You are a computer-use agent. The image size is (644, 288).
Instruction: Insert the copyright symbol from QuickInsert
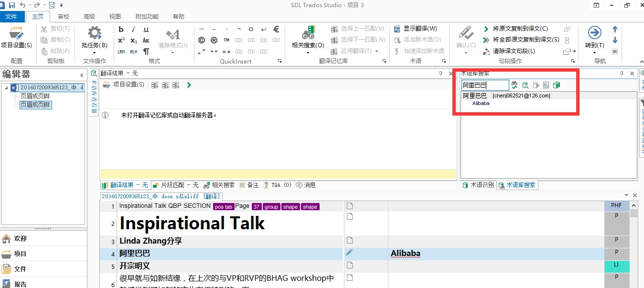click(202, 40)
